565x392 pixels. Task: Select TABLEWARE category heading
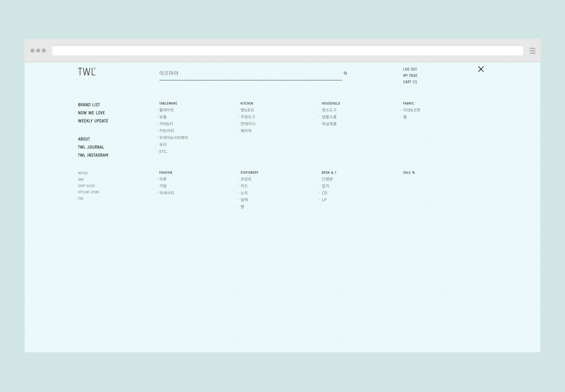point(168,103)
